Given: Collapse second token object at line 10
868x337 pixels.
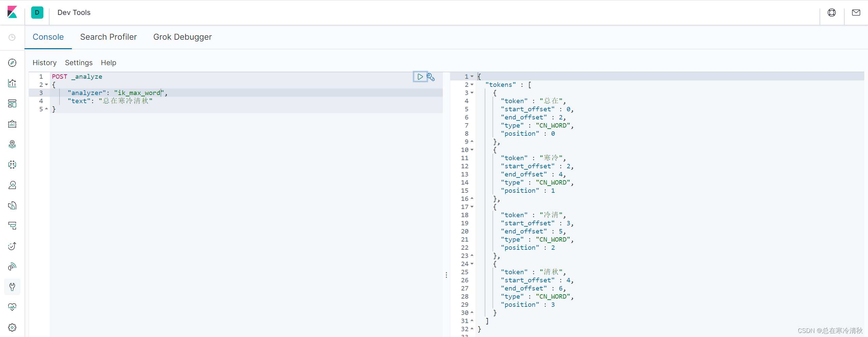Looking at the screenshot, I should click(472, 150).
